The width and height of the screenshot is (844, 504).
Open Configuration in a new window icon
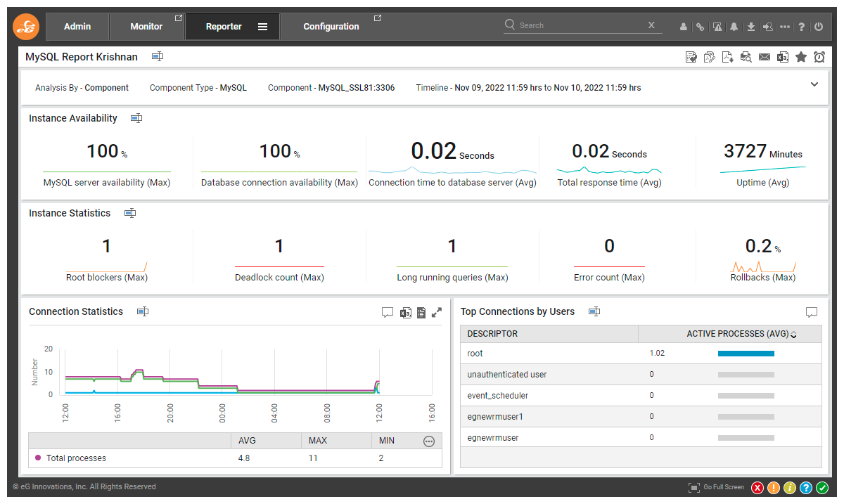click(x=378, y=18)
